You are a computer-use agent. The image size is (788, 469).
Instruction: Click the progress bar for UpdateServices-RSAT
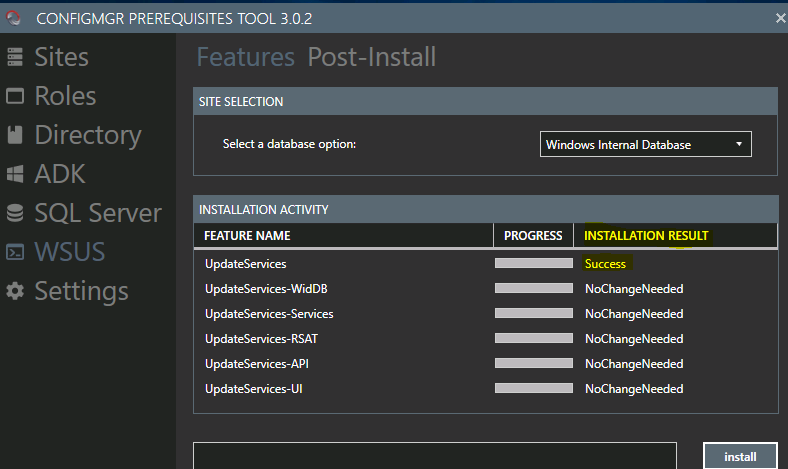pos(534,338)
